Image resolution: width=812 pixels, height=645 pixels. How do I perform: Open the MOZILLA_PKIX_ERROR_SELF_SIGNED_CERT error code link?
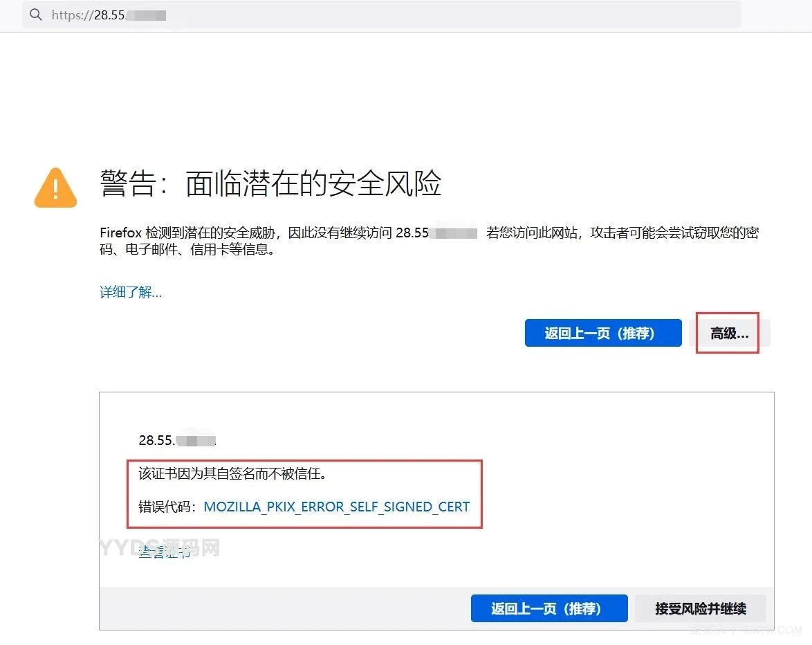[x=337, y=507]
